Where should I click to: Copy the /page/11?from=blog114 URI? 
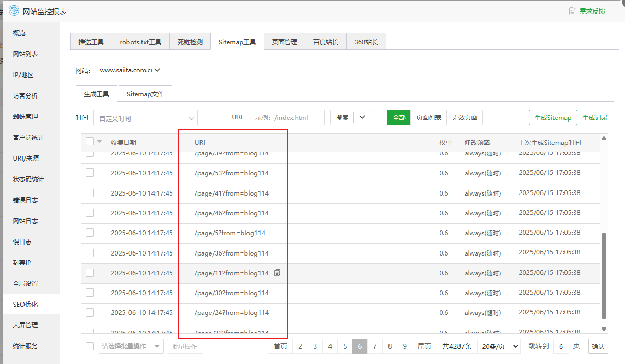(277, 273)
